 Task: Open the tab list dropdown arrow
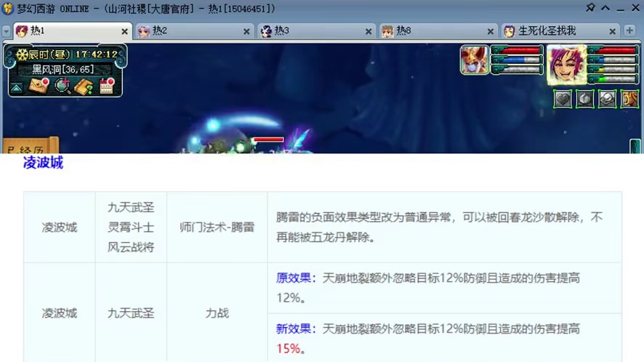click(6, 31)
